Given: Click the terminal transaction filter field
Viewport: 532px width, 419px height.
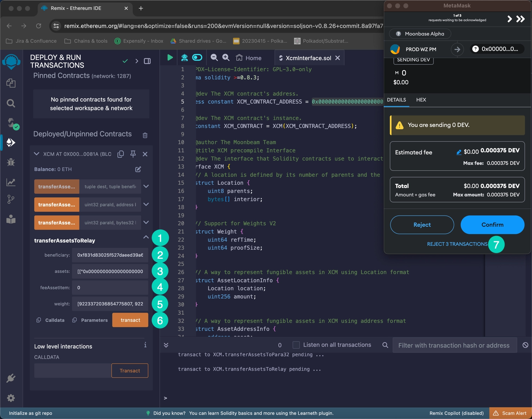Looking at the screenshot, I should click(x=455, y=345).
